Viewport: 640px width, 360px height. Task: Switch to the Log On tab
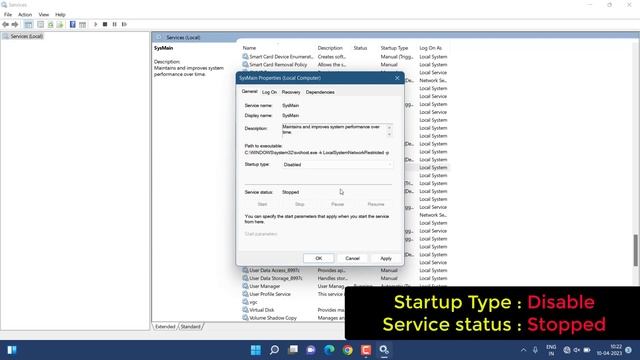coord(269,92)
